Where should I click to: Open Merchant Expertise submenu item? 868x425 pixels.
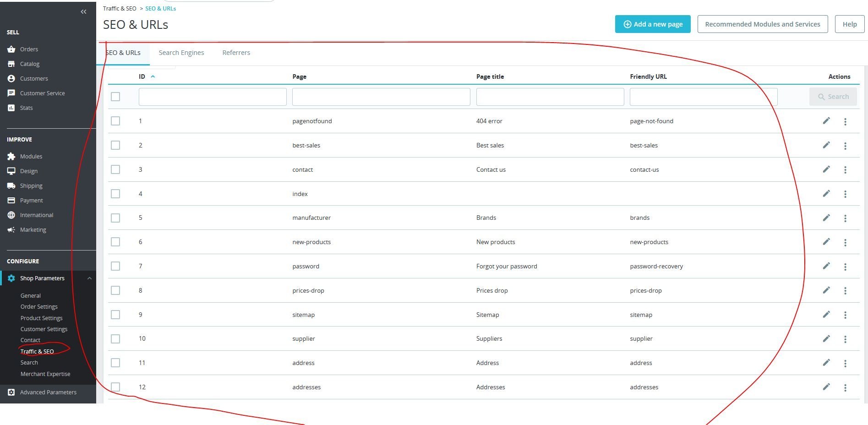(x=45, y=374)
